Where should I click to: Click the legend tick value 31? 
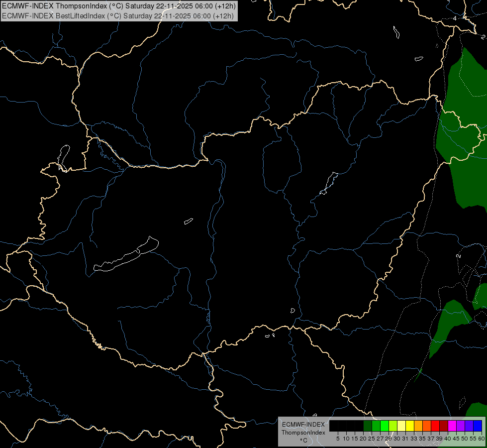(x=405, y=439)
